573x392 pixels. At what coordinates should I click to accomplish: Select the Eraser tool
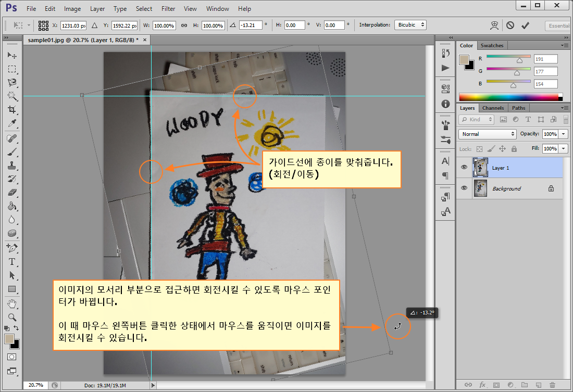[11, 193]
